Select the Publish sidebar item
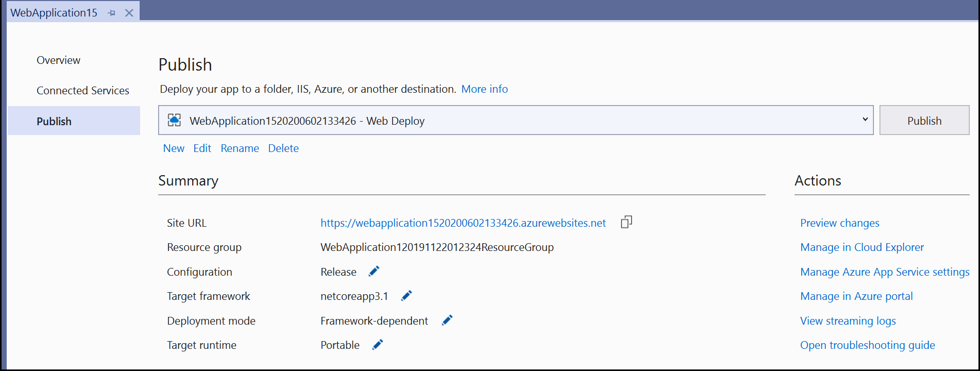Image resolution: width=980 pixels, height=371 pixels. pos(54,121)
